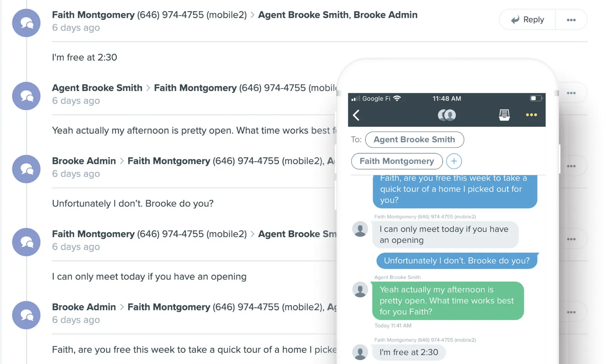Select the Faith Montgomery recipient chip

396,161
